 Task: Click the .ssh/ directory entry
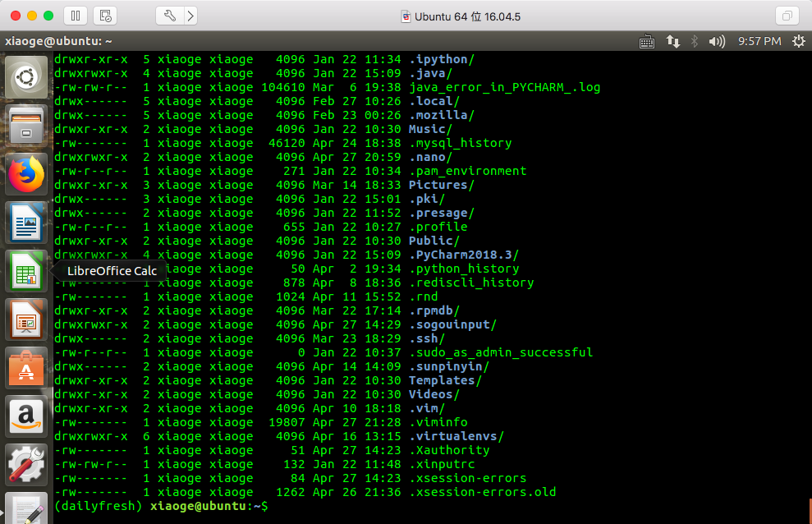427,339
